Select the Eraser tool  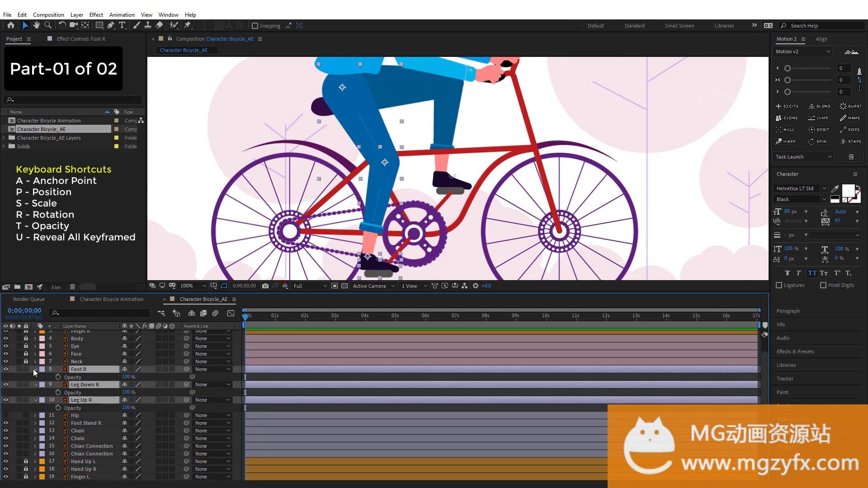click(x=159, y=25)
